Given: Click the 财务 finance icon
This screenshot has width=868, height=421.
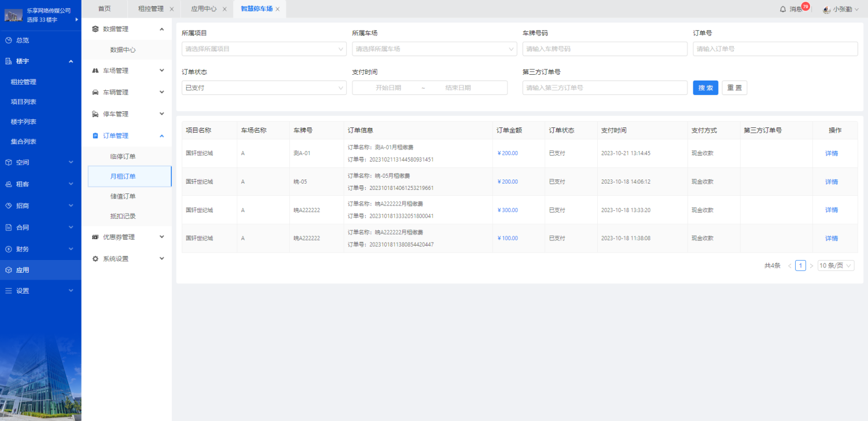Looking at the screenshot, I should coord(9,249).
